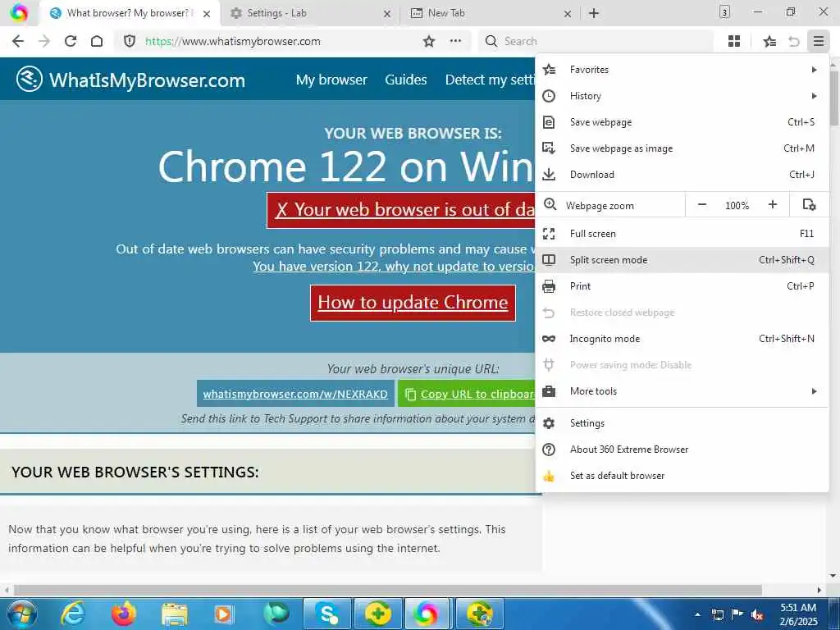Click the search magnifier icon
Image resolution: width=840 pixels, height=630 pixels.
[x=491, y=41]
